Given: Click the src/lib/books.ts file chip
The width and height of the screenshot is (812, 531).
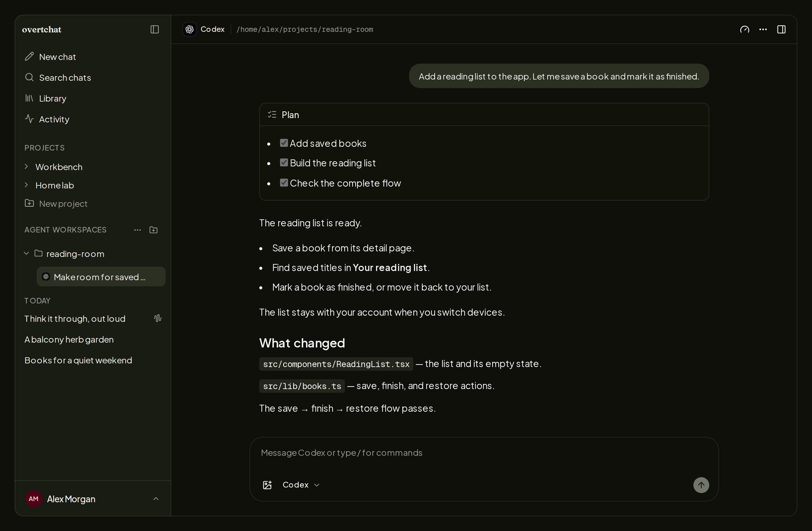Looking at the screenshot, I should coord(302,386).
